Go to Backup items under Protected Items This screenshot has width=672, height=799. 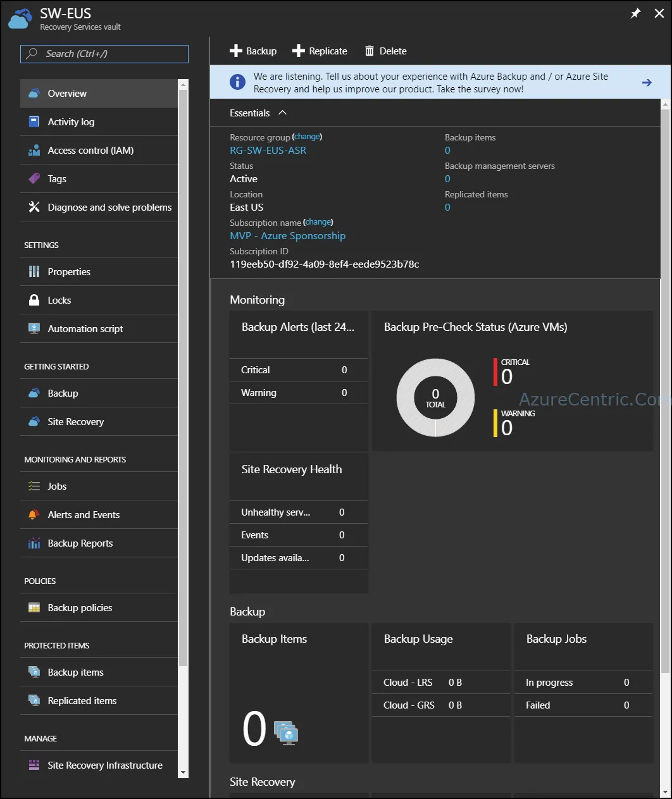click(x=99, y=672)
